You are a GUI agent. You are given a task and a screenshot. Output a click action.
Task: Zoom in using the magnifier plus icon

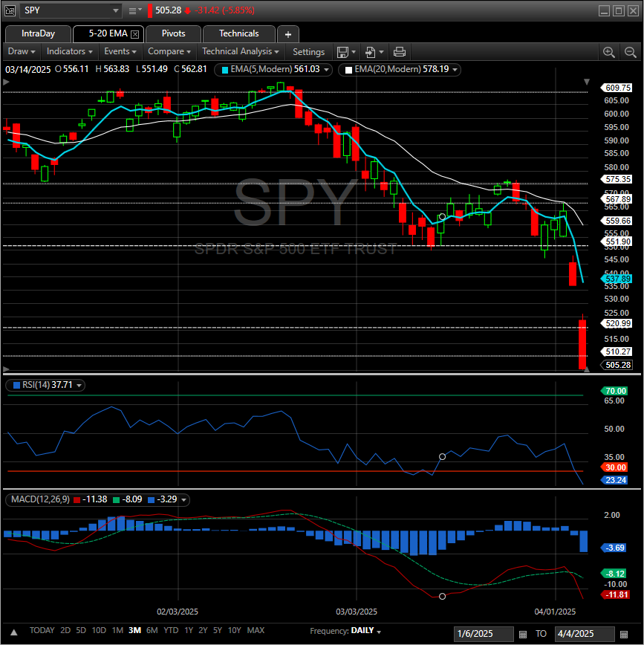point(609,51)
